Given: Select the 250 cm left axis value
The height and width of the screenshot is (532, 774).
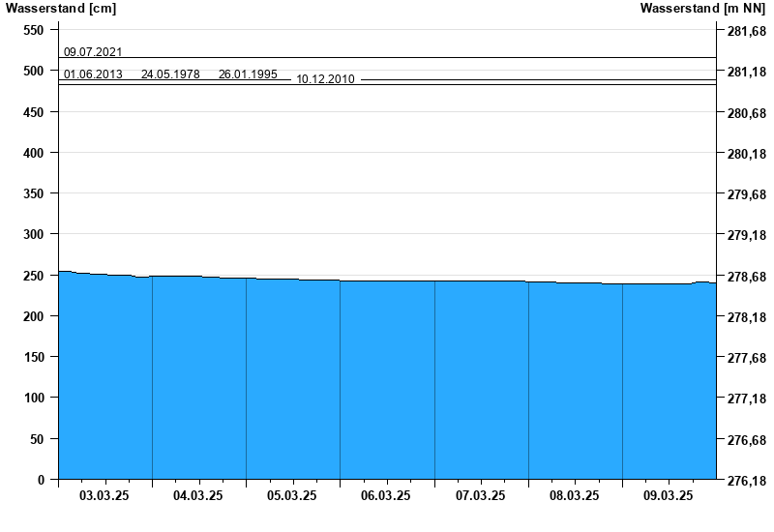Looking at the screenshot, I should click(34, 276).
